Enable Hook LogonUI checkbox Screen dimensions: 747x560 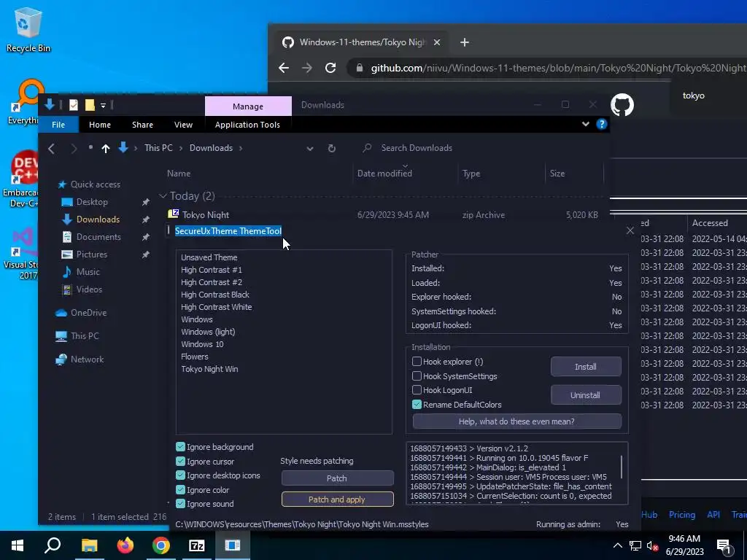(x=417, y=390)
